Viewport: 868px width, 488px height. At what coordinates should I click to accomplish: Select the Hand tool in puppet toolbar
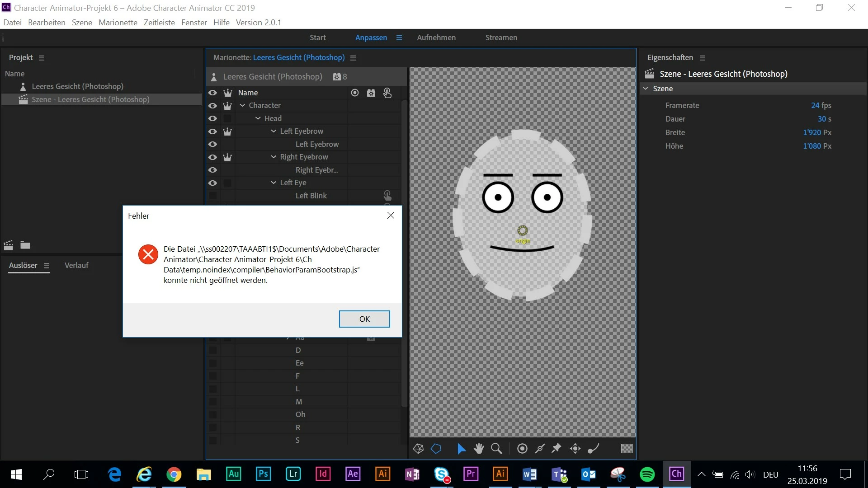coord(479,448)
